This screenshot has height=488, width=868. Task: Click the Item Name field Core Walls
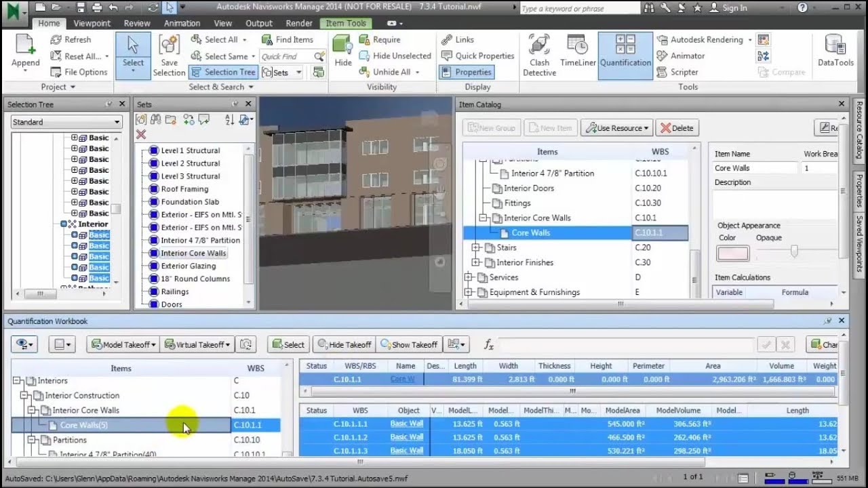pos(755,168)
